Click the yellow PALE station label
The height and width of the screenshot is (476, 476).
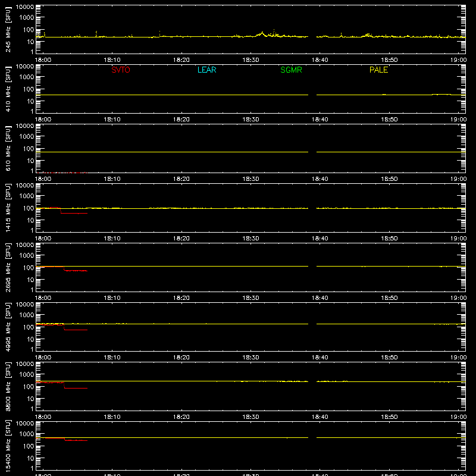(x=378, y=70)
